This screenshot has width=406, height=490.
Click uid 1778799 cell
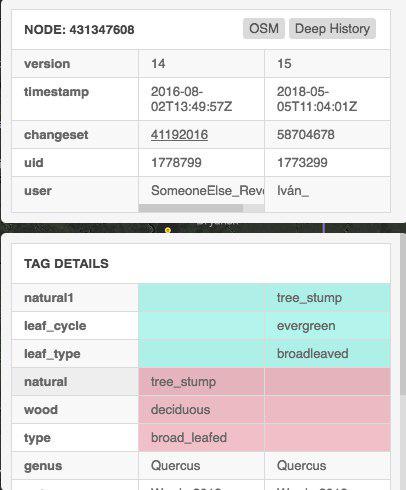click(201, 163)
